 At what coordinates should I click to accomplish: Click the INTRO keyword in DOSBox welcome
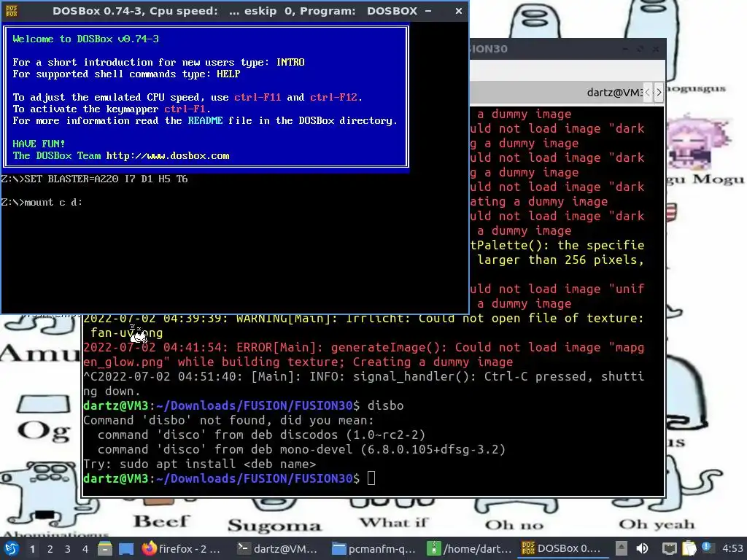[290, 63]
